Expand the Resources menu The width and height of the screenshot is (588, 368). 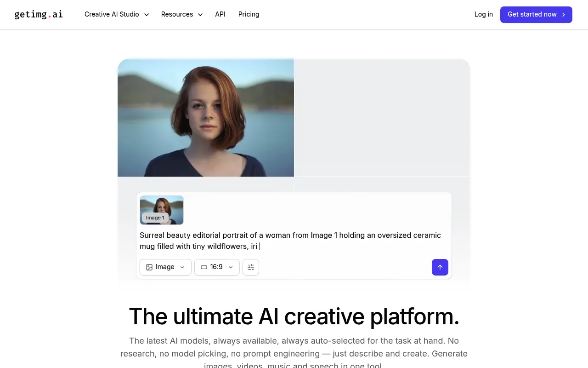[x=182, y=14]
